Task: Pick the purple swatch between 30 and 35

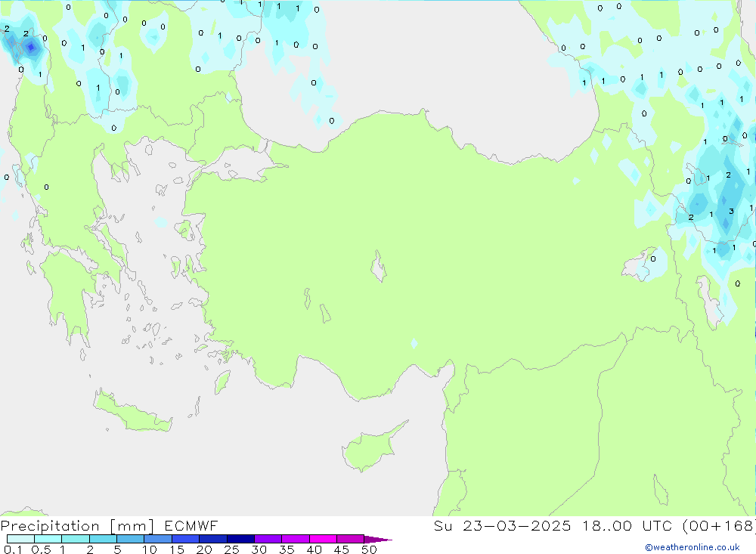Action: [268, 539]
